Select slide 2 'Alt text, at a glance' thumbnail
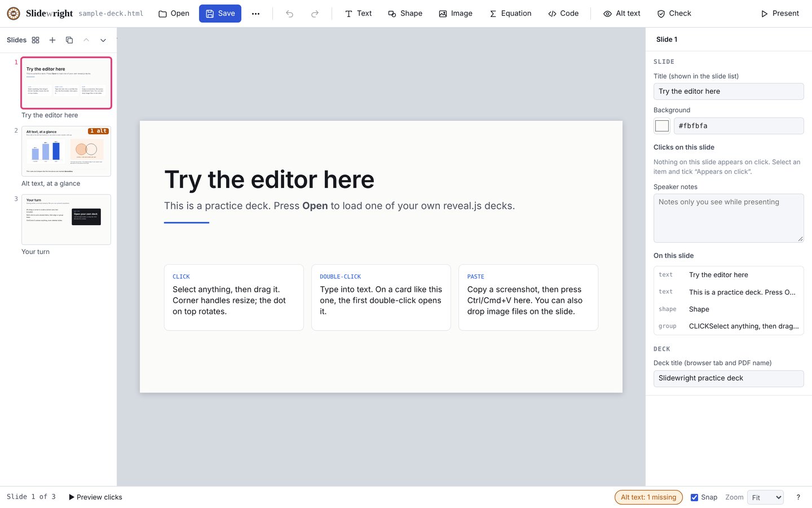The height and width of the screenshot is (508, 812). 66,151
